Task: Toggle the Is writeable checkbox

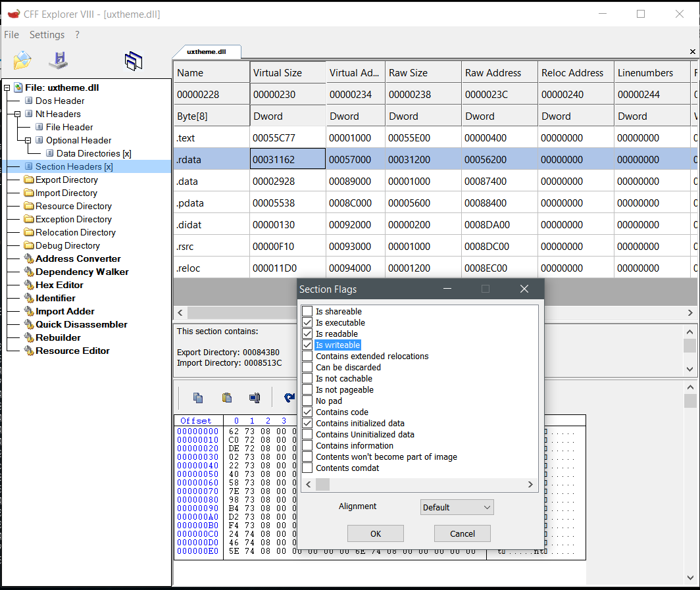Action: point(307,345)
